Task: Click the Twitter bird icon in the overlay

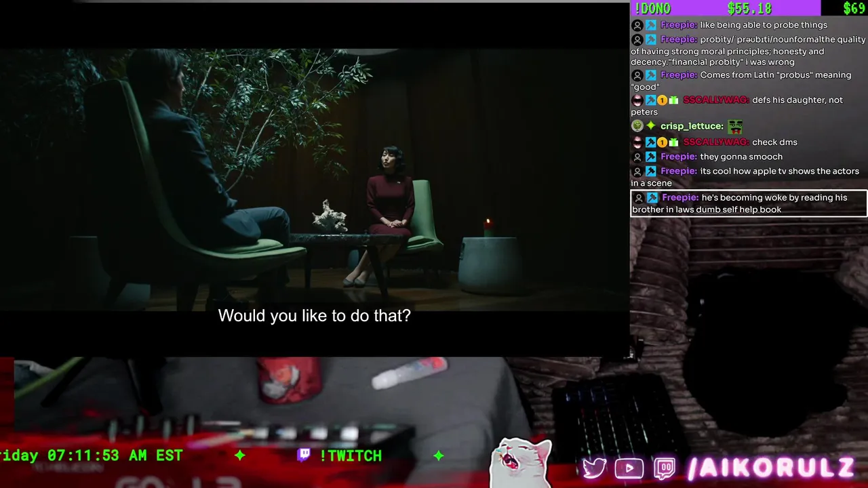Action: point(594,468)
